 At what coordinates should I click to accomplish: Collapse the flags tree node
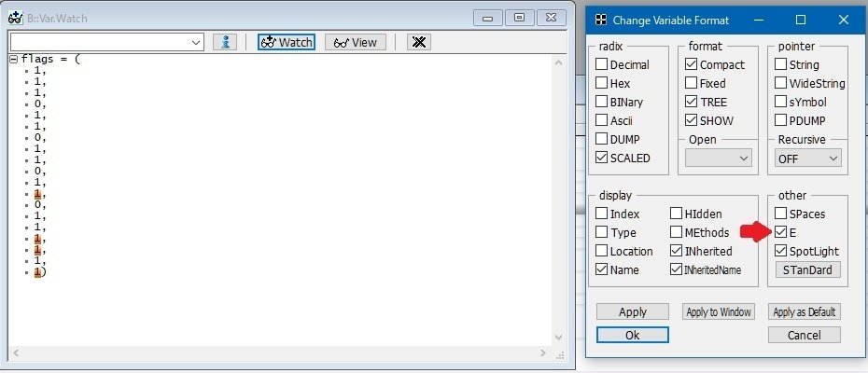point(14,60)
